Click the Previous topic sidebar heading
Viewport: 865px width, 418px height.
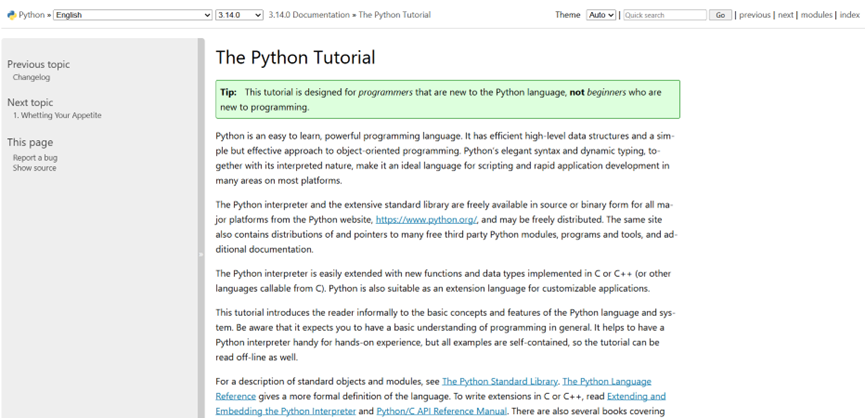tap(39, 64)
